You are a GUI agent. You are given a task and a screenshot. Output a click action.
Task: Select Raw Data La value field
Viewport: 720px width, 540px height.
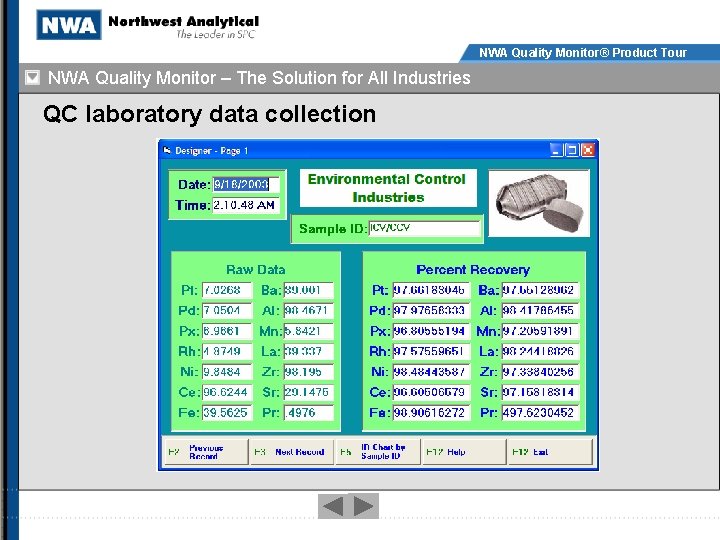[x=308, y=351]
